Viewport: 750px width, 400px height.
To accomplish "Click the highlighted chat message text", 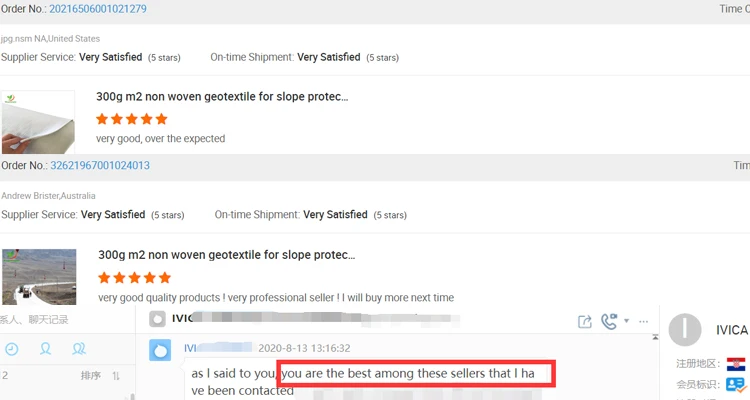I will coord(415,375).
